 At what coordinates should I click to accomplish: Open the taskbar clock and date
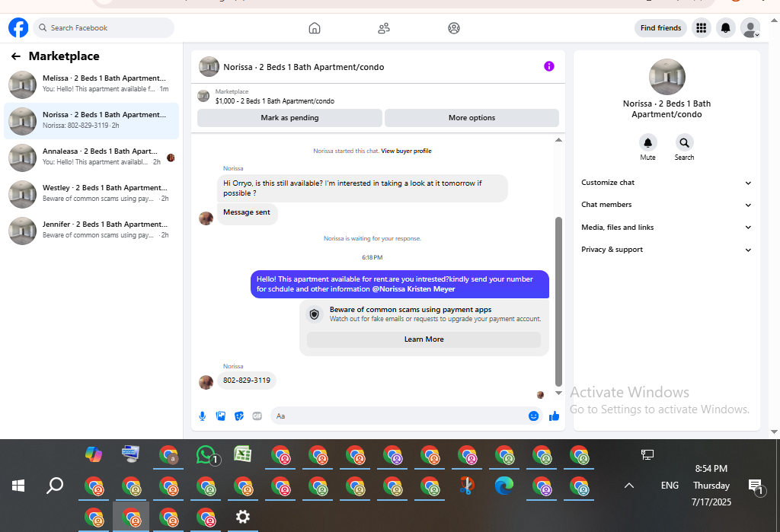pos(711,486)
